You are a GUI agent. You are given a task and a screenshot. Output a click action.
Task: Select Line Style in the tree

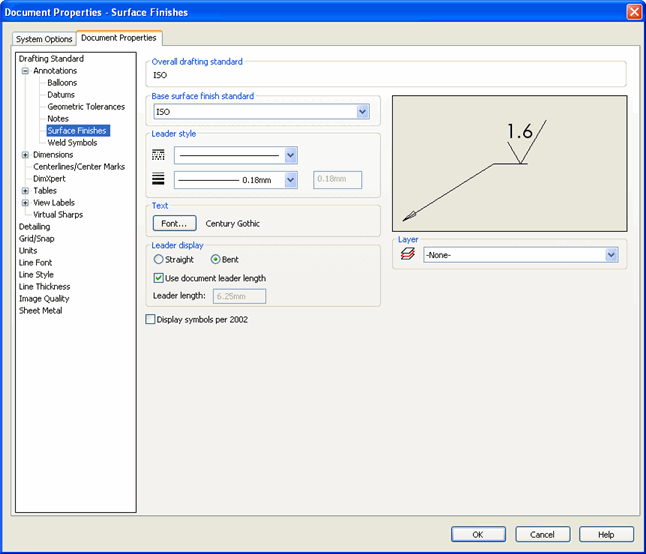(x=36, y=274)
